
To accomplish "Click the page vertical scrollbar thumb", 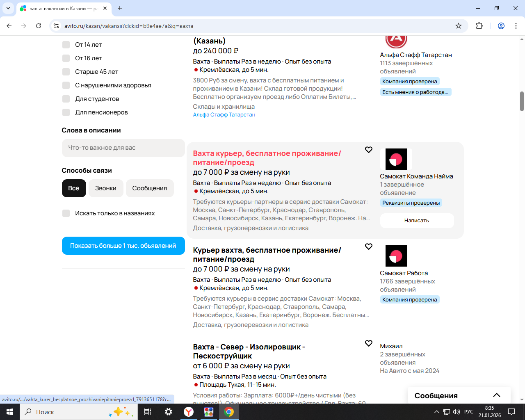I will [522, 101].
